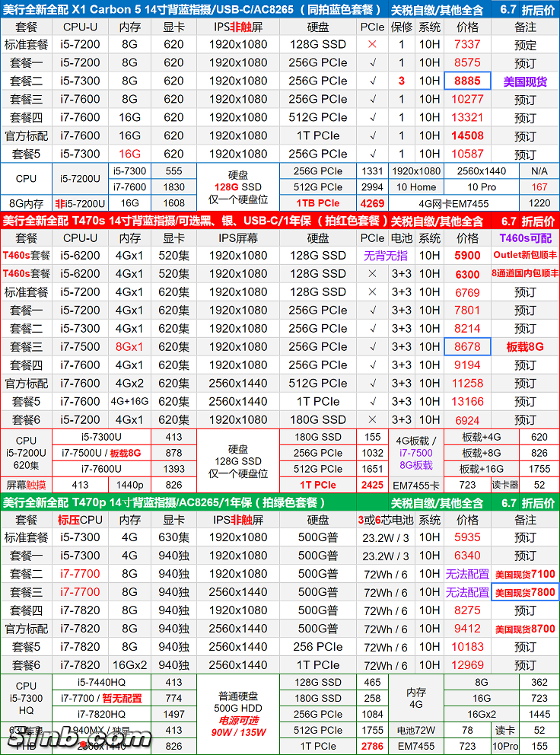Image resolution: width=560 pixels, height=755 pixels.
Task: Select the purple T460s可配 heading
Action: click(525, 238)
